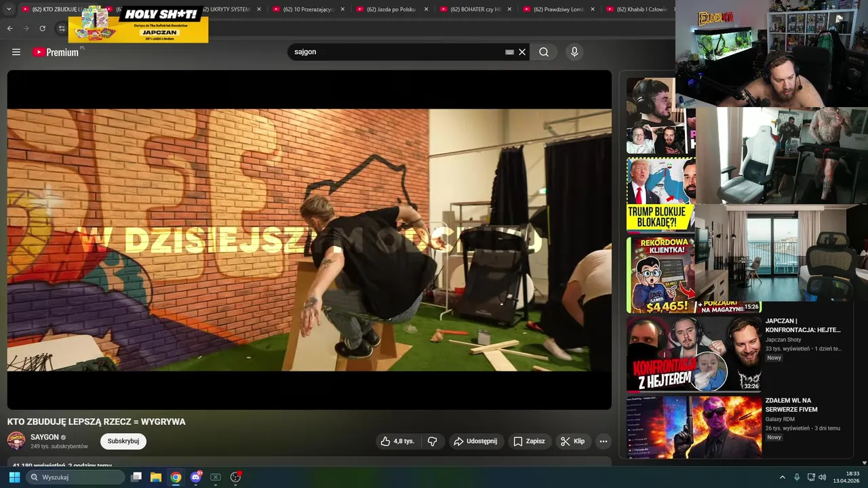Click the 249 tys. subskrybentów text
The image size is (868, 488).
(59, 447)
